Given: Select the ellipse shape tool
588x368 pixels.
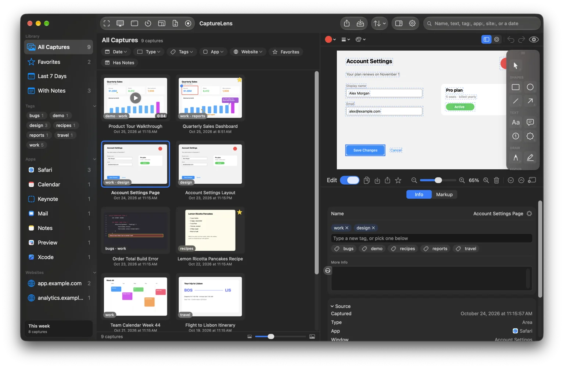Looking at the screenshot, I should (x=530, y=87).
